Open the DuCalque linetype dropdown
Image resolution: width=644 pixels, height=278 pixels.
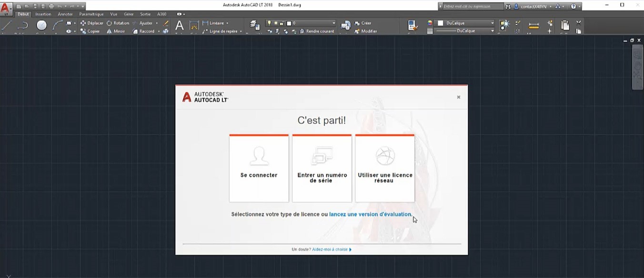tap(493, 31)
